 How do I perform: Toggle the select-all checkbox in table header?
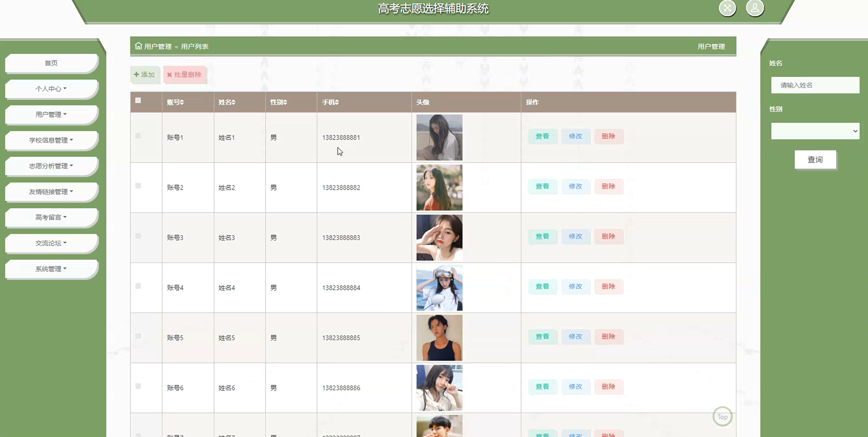coord(138,100)
